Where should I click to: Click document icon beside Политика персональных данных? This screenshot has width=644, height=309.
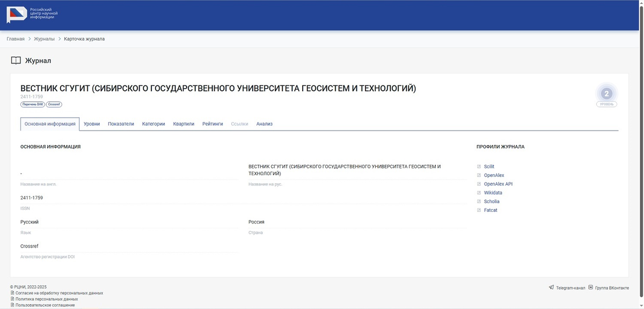pos(12,299)
